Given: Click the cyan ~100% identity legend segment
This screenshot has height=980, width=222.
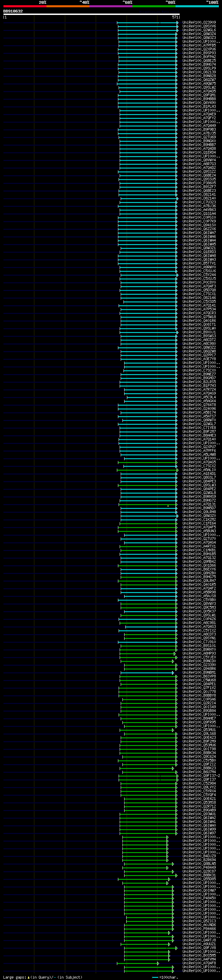Looking at the screenshot, I should tap(197, 6).
